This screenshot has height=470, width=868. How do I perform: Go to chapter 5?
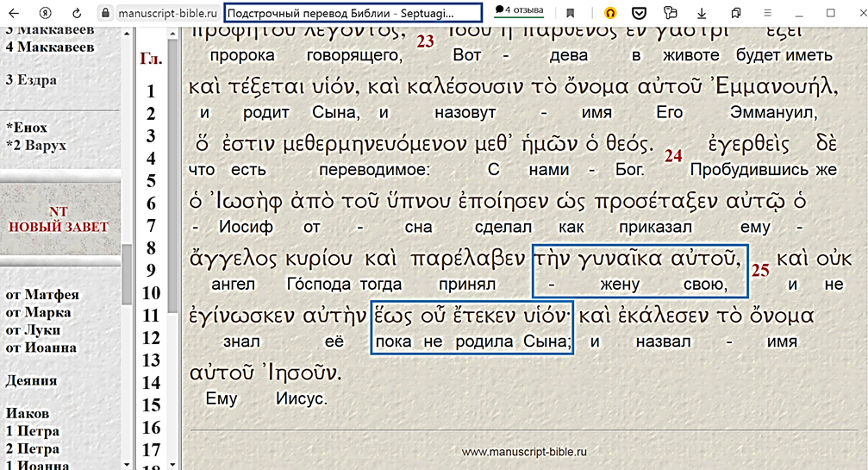(x=151, y=181)
